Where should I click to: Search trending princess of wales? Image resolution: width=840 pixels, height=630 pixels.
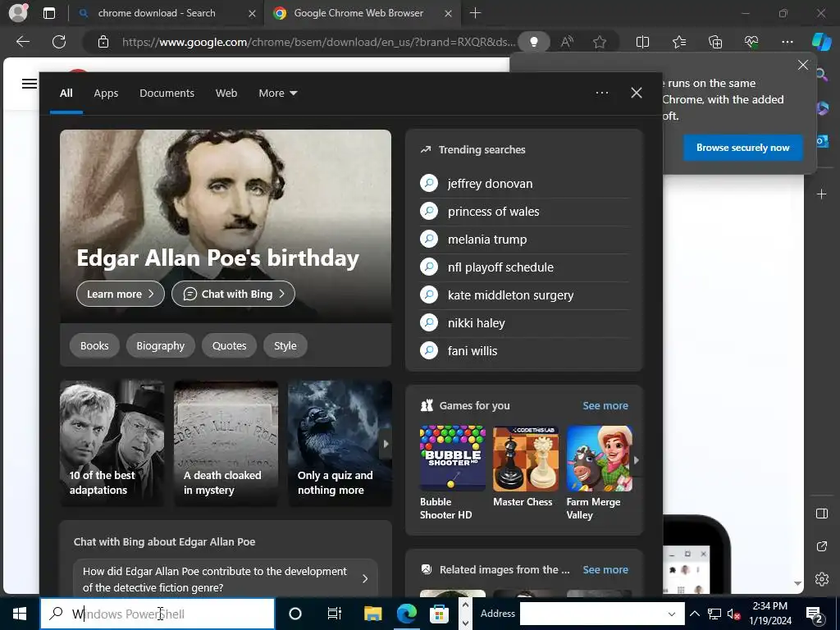coord(525,212)
